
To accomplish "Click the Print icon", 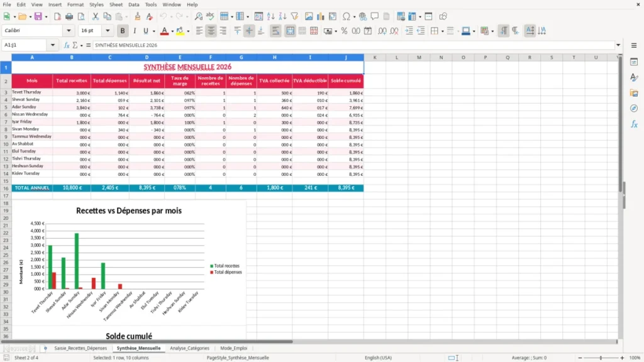I will point(69,16).
